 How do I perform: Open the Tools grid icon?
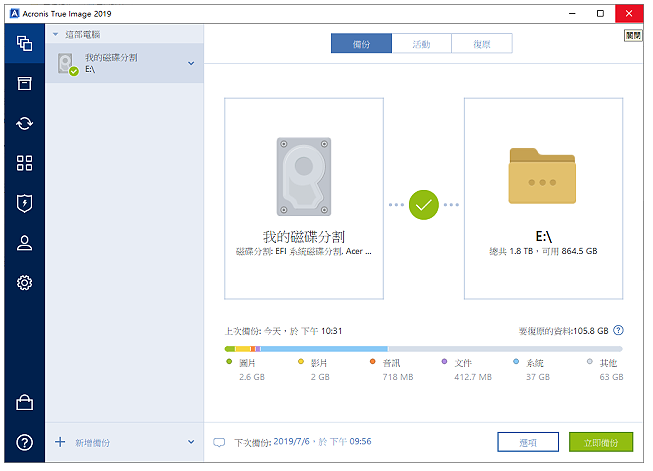pos(25,163)
